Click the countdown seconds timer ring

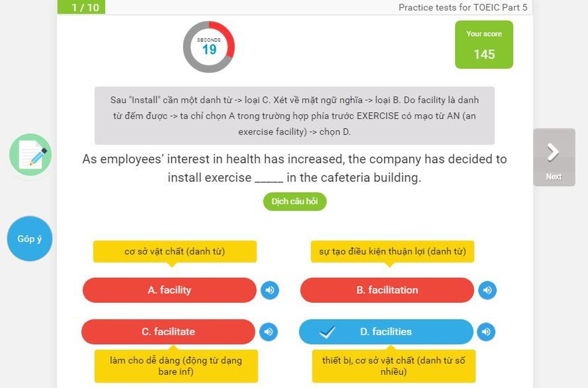point(209,47)
